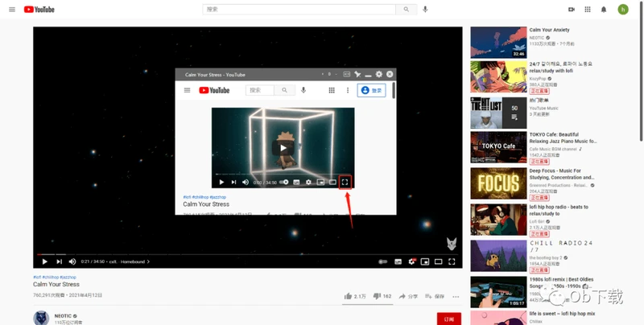
Task: Open the #jazzhop hashtag below the main video
Action: coord(68,278)
